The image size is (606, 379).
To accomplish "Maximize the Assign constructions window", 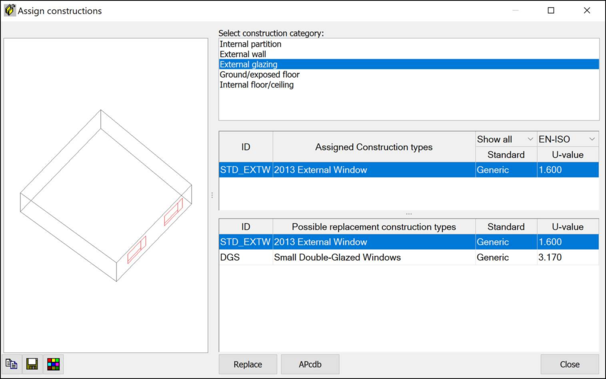I will click(x=551, y=10).
